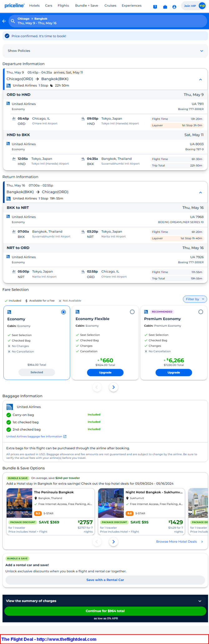
Task: Click United logo next to UA 7968 flight
Action: tap(8, 217)
